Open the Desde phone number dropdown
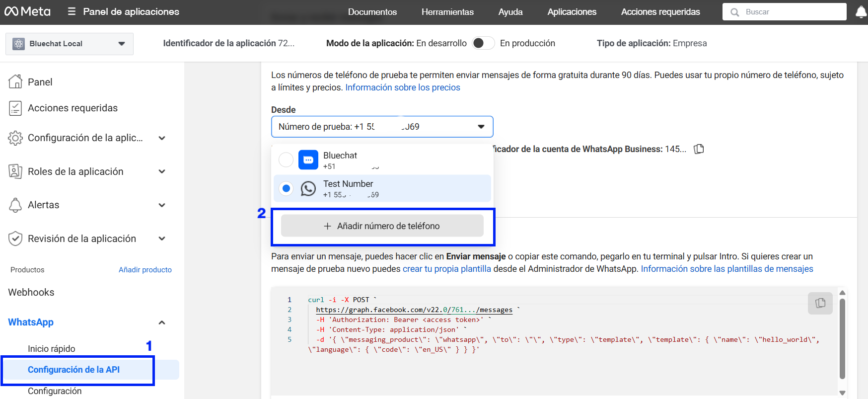This screenshot has height=399, width=868. point(382,127)
